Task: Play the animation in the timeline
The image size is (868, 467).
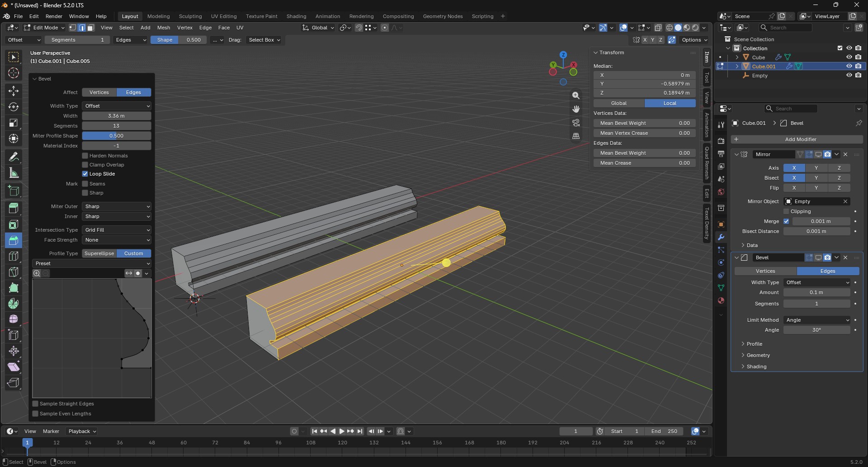Action: tap(342, 431)
